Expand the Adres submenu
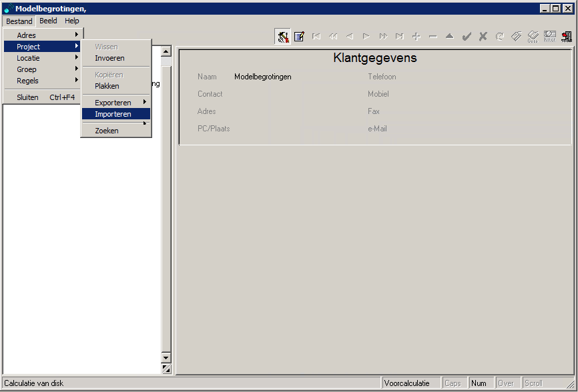 pos(42,35)
